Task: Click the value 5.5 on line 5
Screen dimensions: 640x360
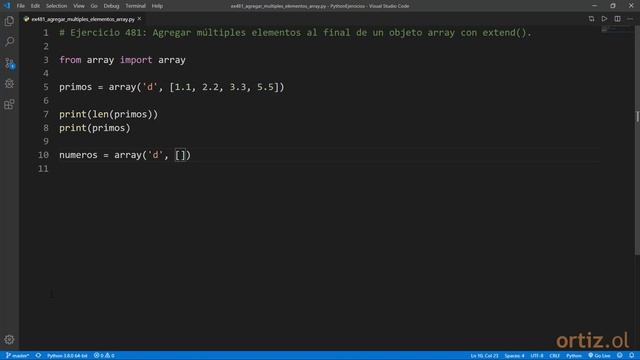Action: click(265, 87)
